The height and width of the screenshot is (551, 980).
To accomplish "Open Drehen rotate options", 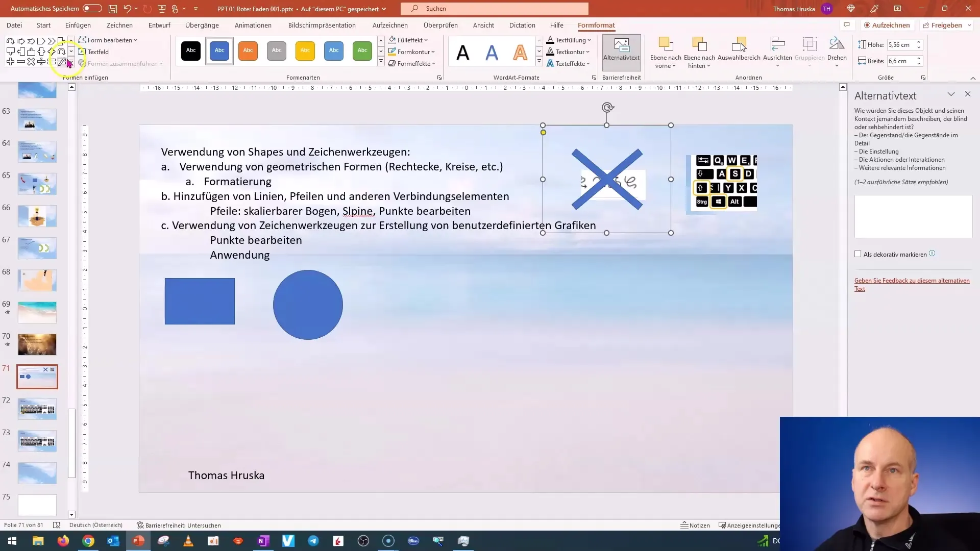I will pos(837,52).
